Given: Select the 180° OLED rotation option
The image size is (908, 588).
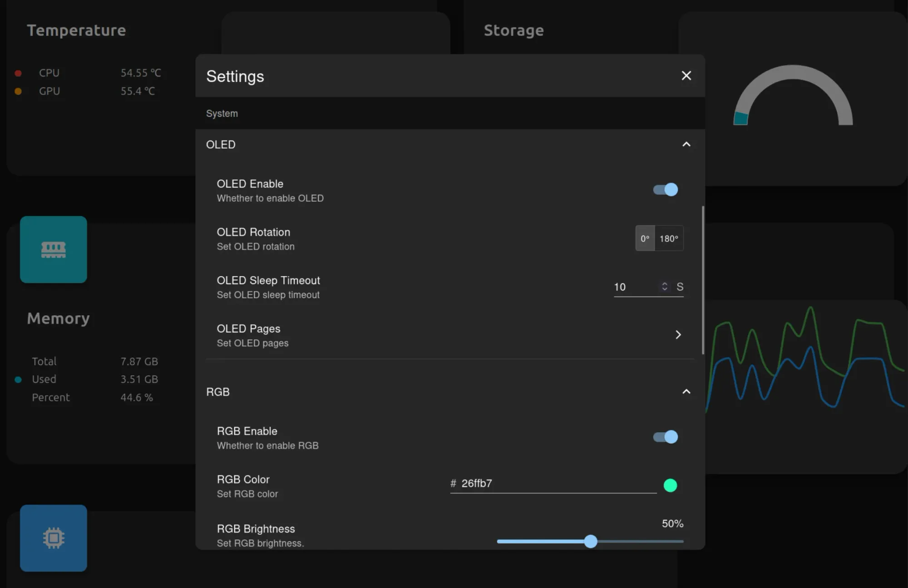Looking at the screenshot, I should [x=669, y=238].
